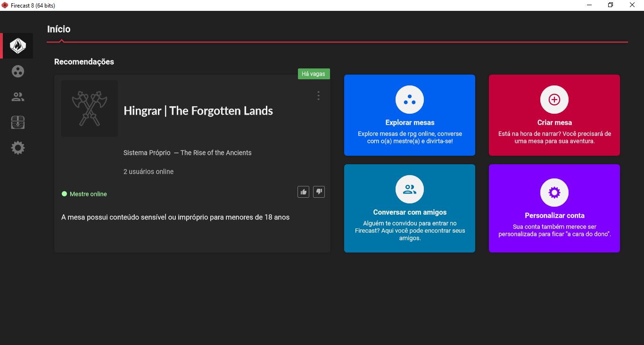Click the gear icon in Personalizar conta
Viewport: 644px width, 345px height.
pyautogui.click(x=554, y=193)
